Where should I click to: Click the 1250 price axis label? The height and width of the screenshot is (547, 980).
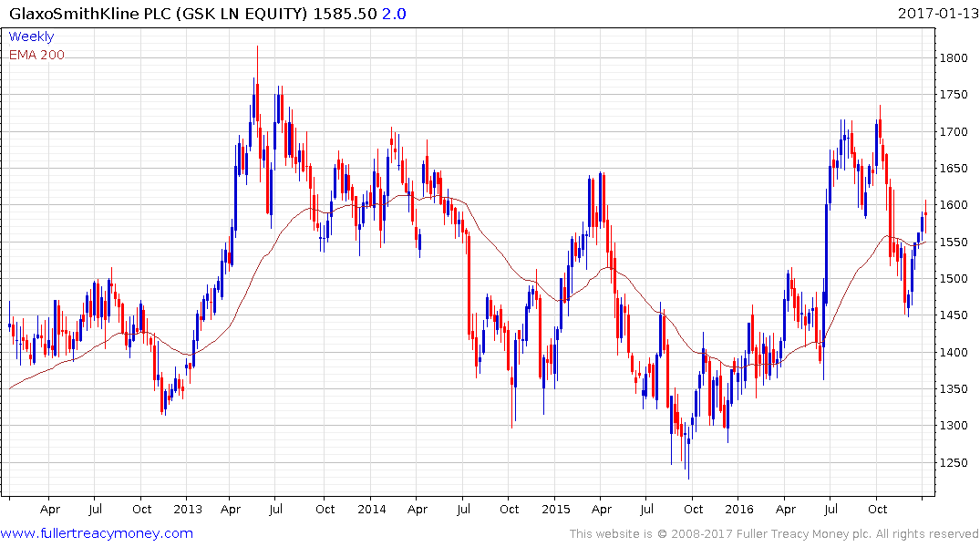[954, 462]
